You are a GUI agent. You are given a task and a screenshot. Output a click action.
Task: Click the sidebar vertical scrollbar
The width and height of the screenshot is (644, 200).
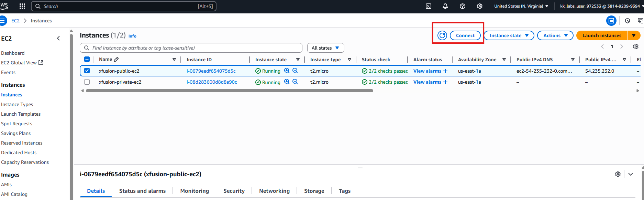pos(71,117)
